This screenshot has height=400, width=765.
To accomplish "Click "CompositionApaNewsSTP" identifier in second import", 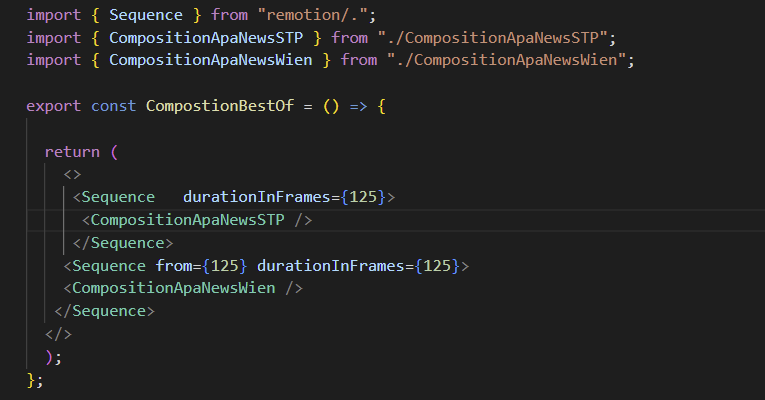I will [206, 38].
